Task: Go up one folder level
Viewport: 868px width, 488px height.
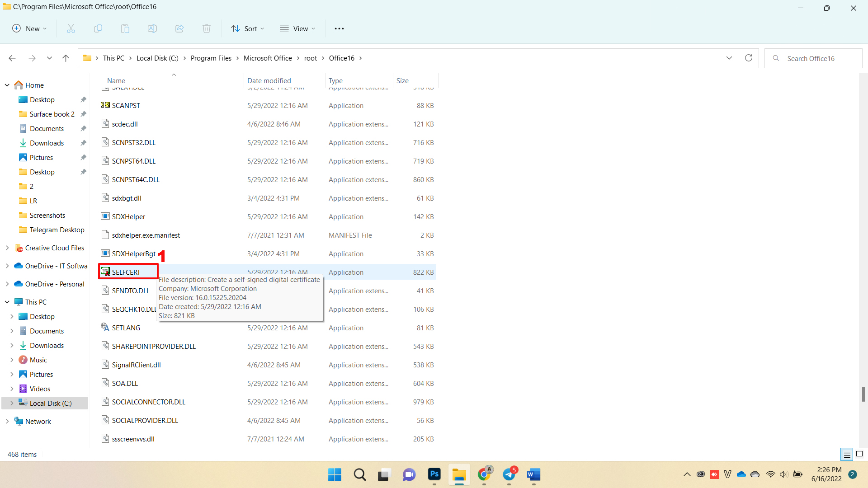Action: [x=66, y=58]
